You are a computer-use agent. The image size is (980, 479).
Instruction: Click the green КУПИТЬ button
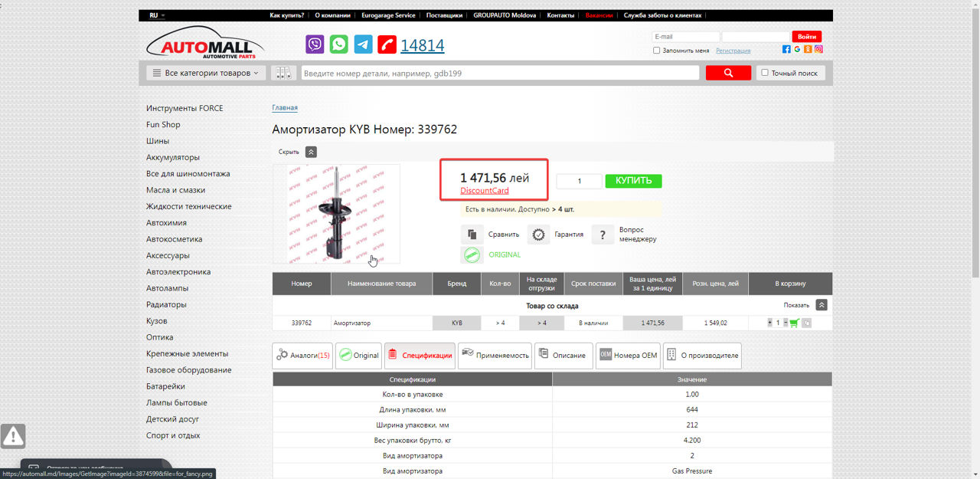(x=633, y=181)
